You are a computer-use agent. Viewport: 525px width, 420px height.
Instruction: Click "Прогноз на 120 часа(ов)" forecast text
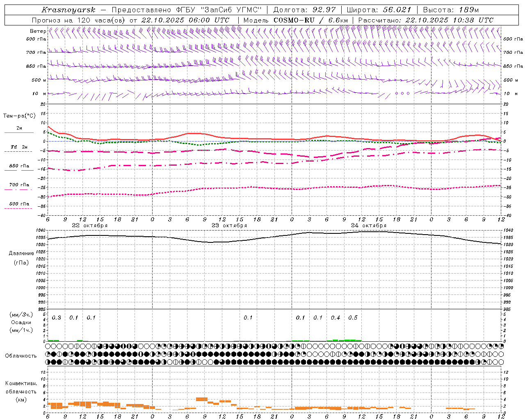(79, 20)
